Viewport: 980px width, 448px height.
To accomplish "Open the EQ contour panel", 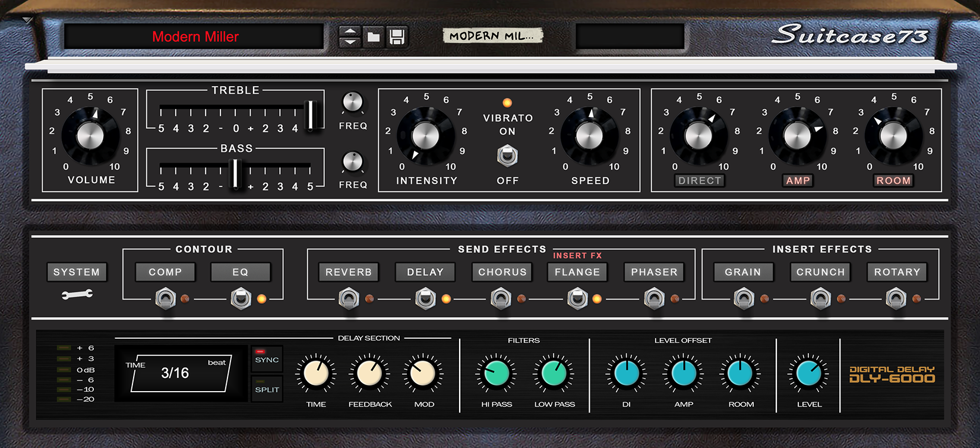I will (241, 272).
